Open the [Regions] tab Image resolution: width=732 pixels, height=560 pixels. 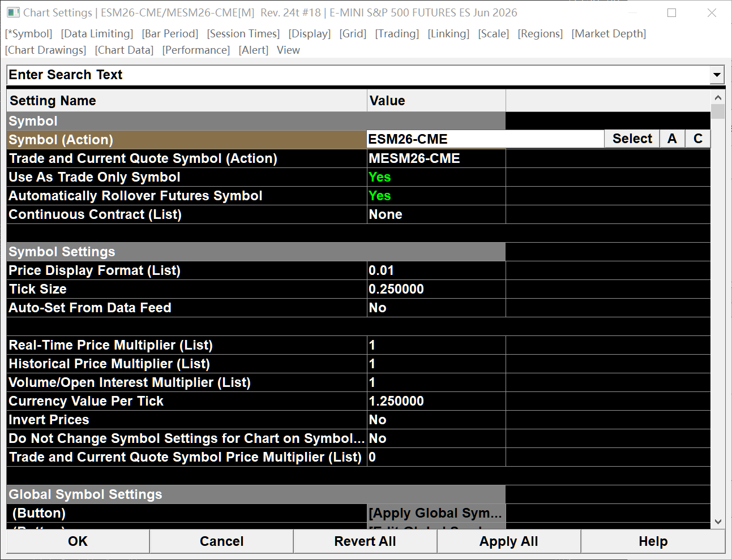pyautogui.click(x=541, y=34)
